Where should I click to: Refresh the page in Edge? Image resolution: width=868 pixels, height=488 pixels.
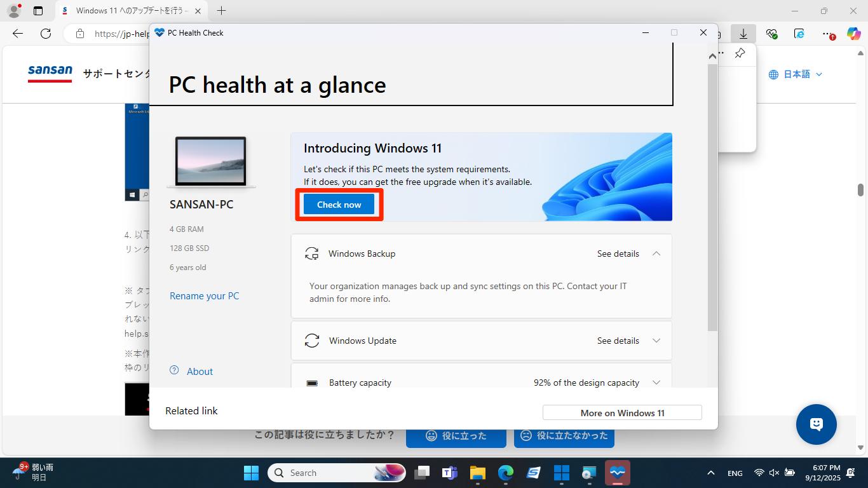pos(46,34)
